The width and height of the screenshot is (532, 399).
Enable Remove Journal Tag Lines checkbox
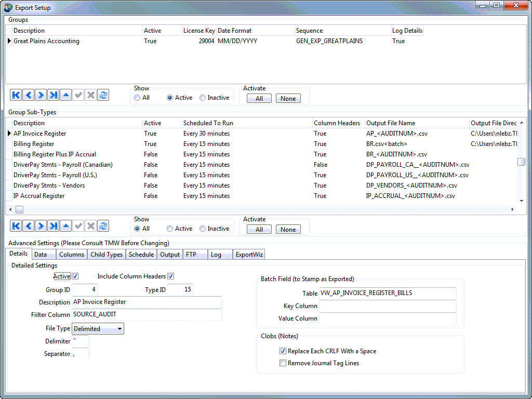point(283,363)
